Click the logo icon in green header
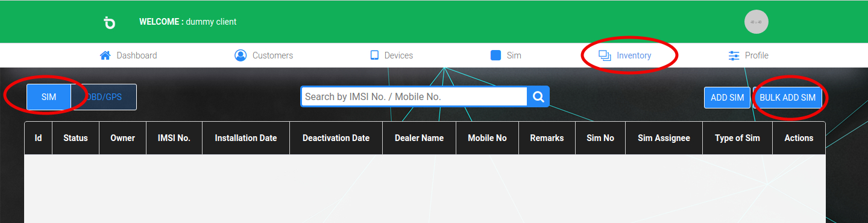The image size is (868, 223). click(x=109, y=22)
